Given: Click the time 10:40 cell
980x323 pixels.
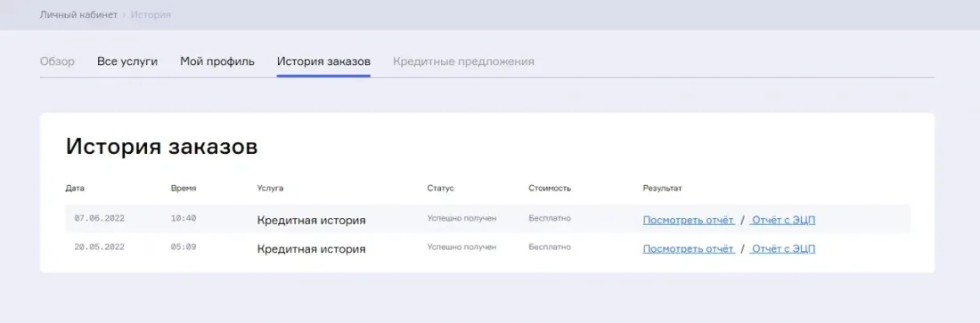Looking at the screenshot, I should pos(184,219).
